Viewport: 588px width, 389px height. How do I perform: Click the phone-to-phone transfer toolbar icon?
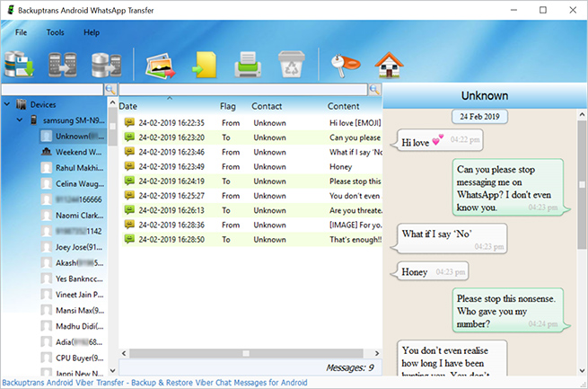[62, 65]
